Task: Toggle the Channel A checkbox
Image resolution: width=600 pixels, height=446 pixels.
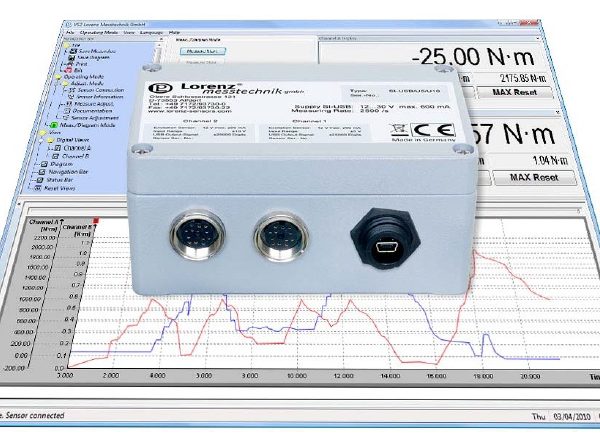Action: coord(57,148)
